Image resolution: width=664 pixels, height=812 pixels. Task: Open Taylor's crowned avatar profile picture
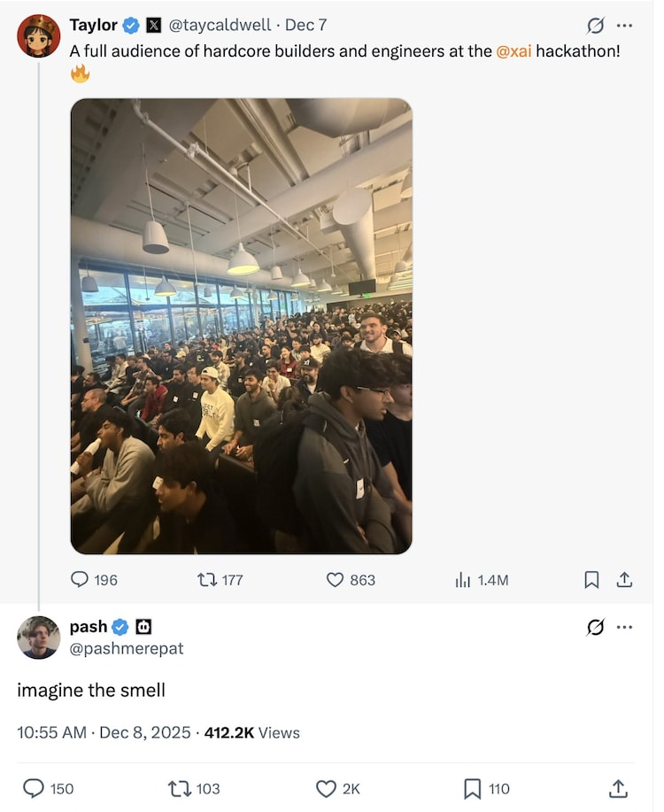pos(38,35)
